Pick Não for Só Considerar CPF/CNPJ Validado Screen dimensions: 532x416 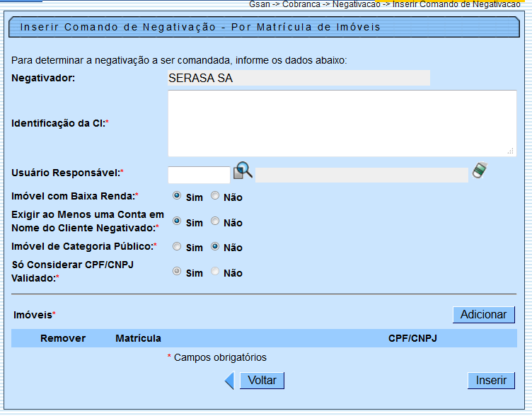(215, 272)
